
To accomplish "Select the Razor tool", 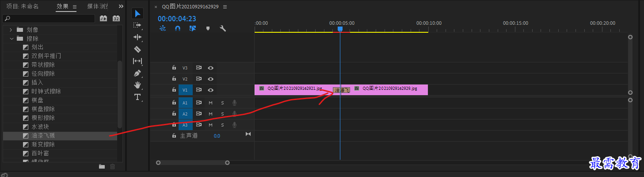I will coord(137,49).
